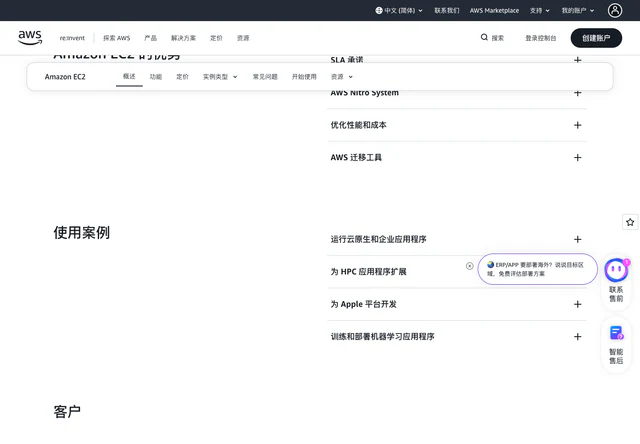The image size is (640, 444).
Task: Open the 解决方案 menu
Action: (x=183, y=38)
